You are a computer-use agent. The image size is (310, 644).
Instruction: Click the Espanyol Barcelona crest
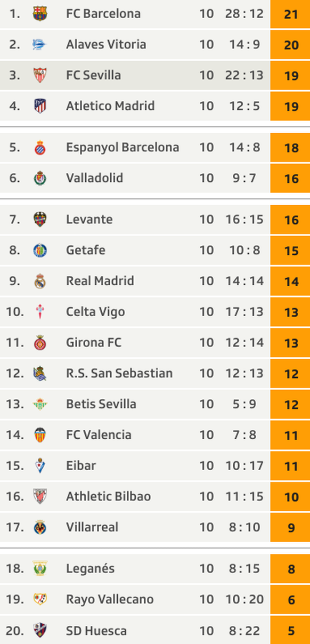[40, 148]
